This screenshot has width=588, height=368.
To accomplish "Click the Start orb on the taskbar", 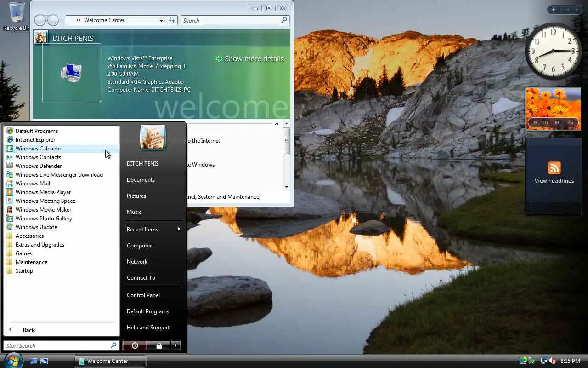I will (13, 360).
